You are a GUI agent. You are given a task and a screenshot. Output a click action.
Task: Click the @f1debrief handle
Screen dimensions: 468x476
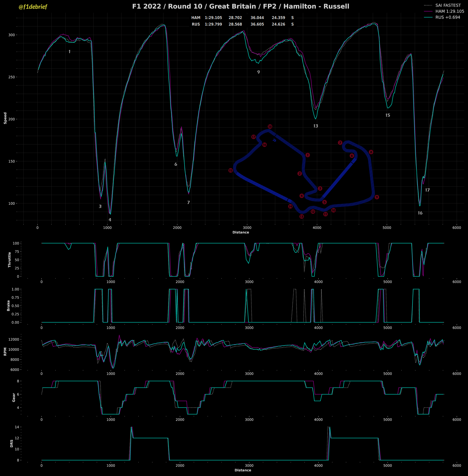coord(33,7)
